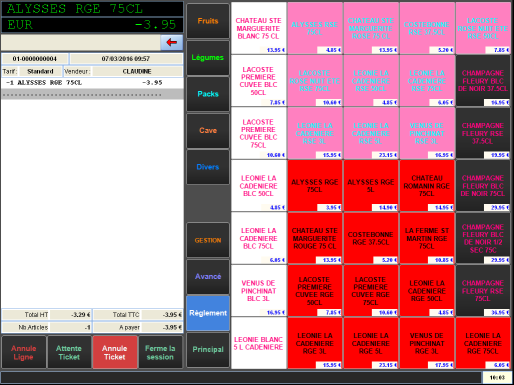Click Ferme la session

tap(160, 352)
